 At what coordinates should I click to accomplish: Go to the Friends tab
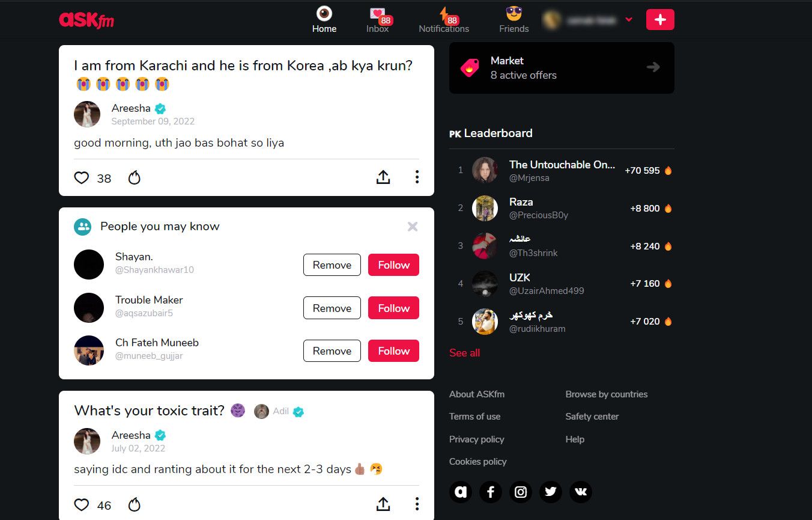[x=514, y=20]
